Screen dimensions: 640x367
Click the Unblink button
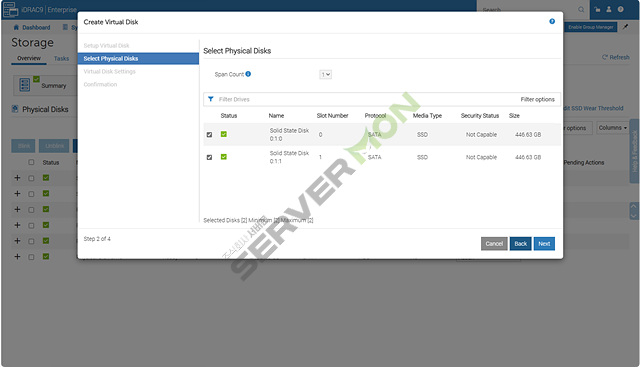coord(54,146)
